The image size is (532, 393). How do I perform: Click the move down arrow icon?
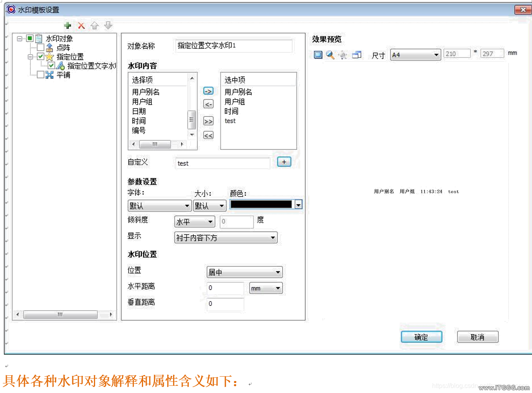pyautogui.click(x=108, y=26)
